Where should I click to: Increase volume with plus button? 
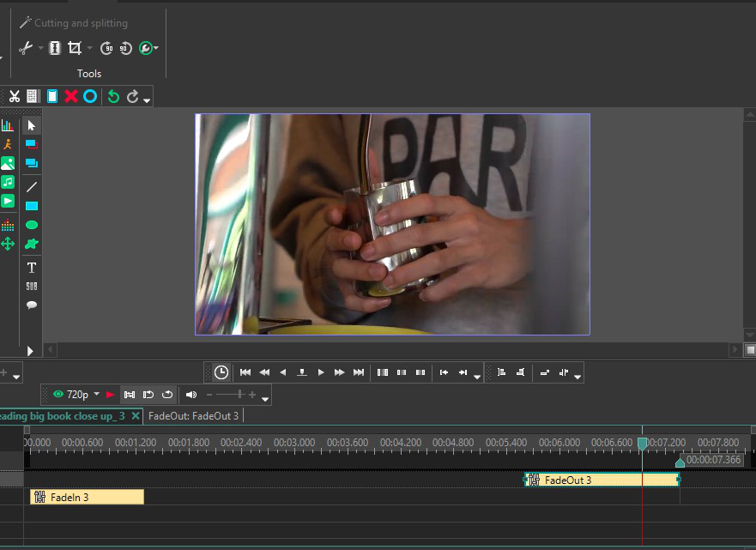[x=252, y=395]
